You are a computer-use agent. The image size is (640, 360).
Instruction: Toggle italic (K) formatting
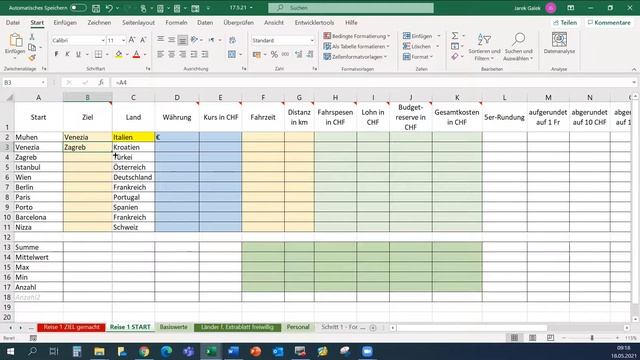coord(67,54)
